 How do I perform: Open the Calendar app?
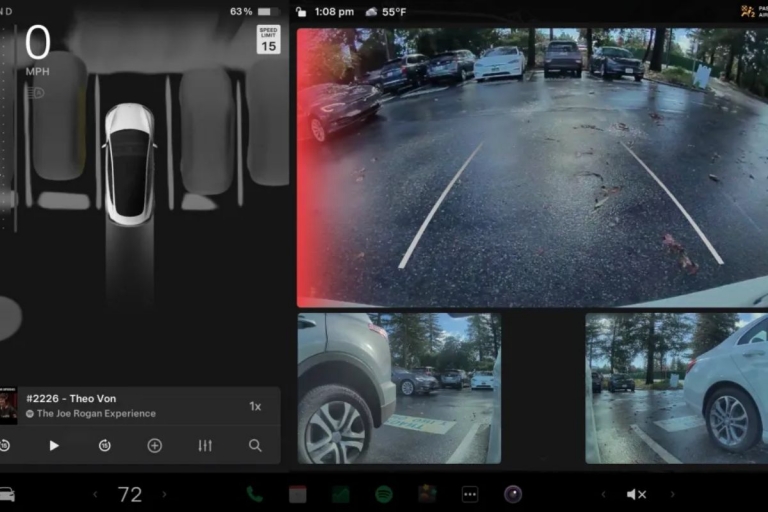point(297,494)
